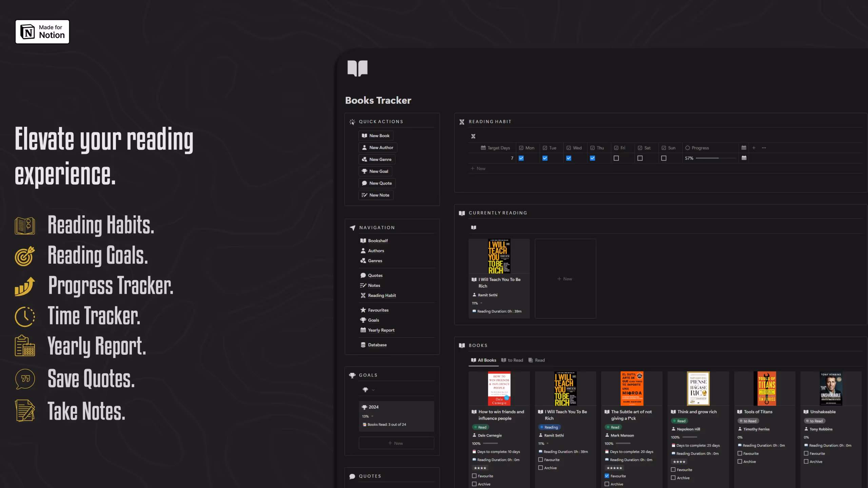Click the calendar icon in habit row
The image size is (868, 488).
744,158
